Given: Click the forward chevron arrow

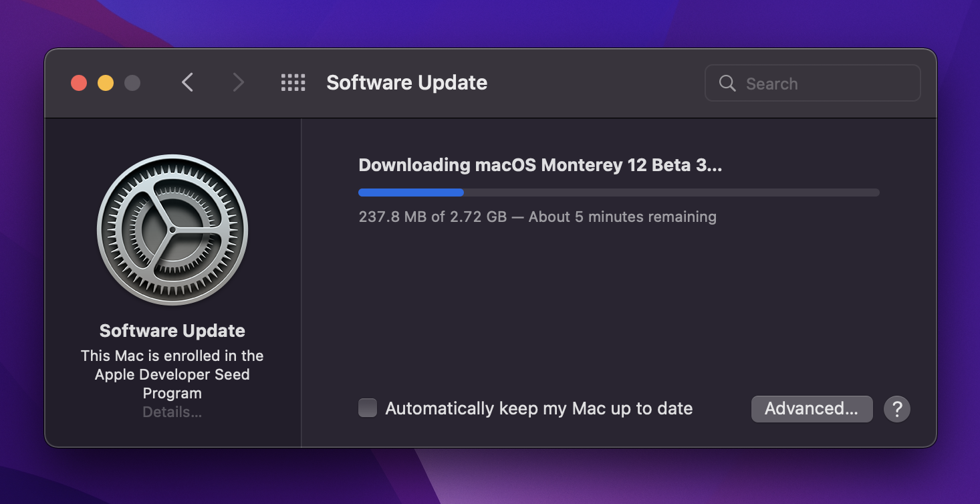Looking at the screenshot, I should coord(238,83).
